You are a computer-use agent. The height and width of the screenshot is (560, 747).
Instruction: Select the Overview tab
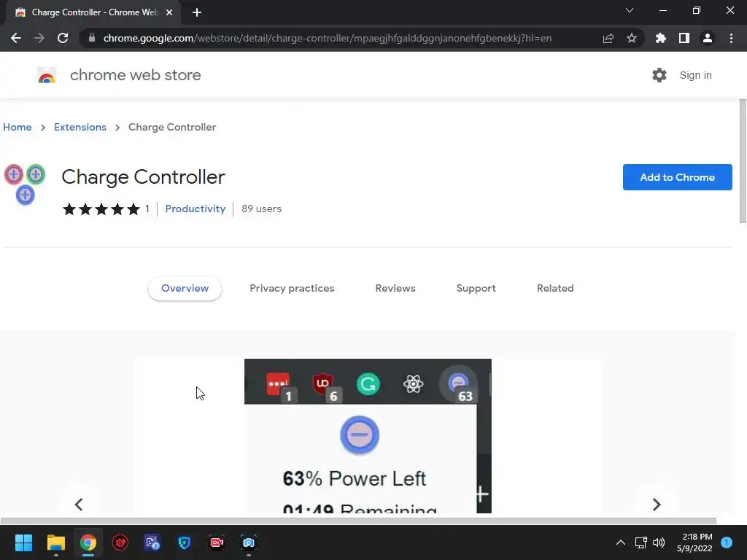click(185, 289)
